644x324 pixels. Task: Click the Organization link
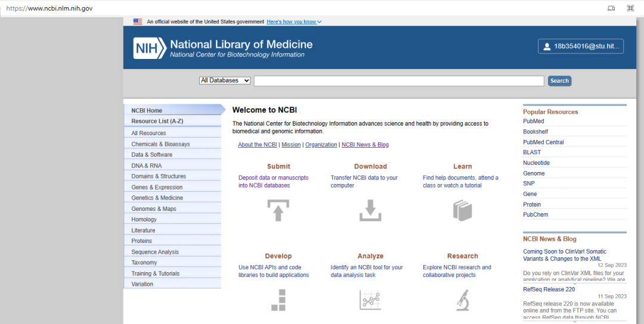coord(321,144)
